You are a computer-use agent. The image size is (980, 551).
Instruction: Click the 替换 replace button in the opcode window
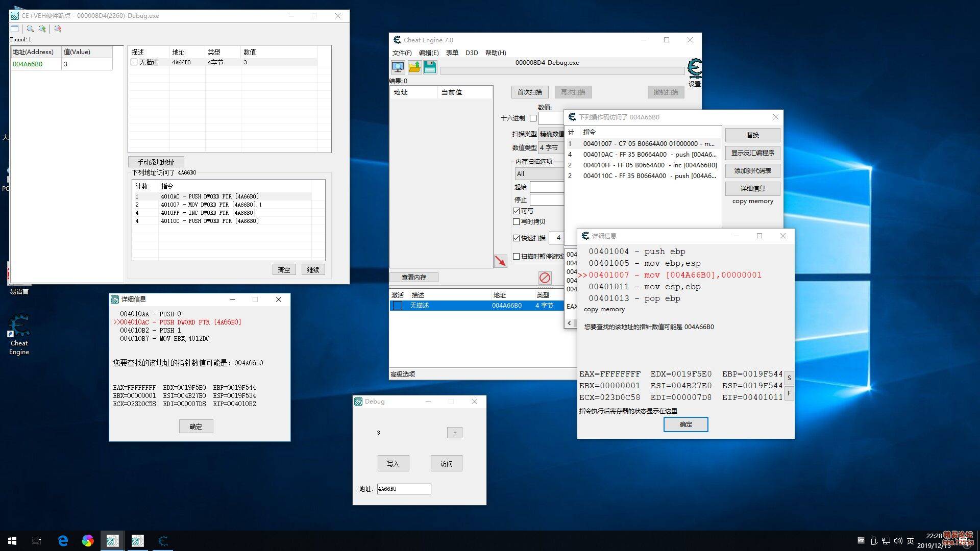click(752, 135)
